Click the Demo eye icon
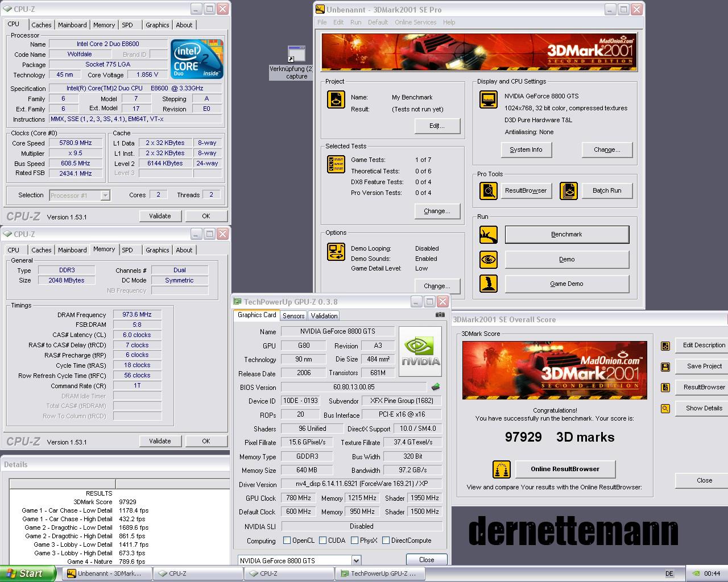The width and height of the screenshot is (728, 582). (x=488, y=259)
